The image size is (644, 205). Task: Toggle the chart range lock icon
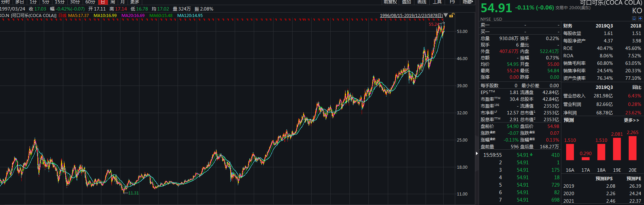451,15
